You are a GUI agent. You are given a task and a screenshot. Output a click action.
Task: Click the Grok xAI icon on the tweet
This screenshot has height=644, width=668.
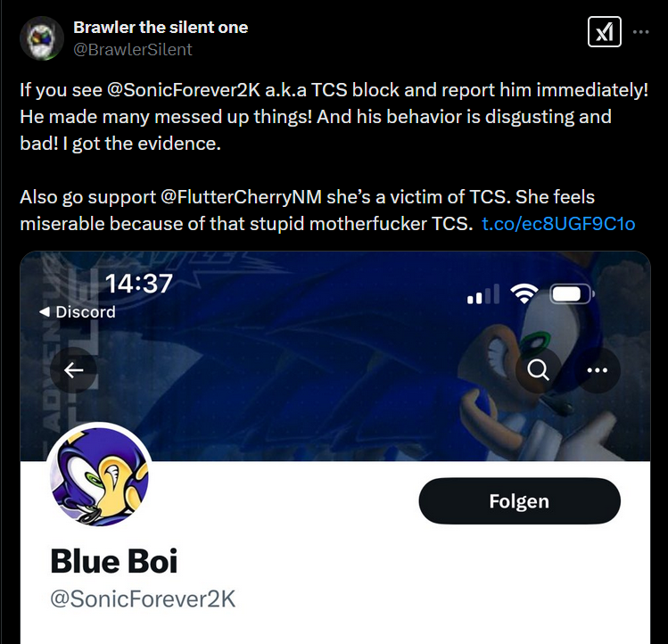click(x=604, y=31)
